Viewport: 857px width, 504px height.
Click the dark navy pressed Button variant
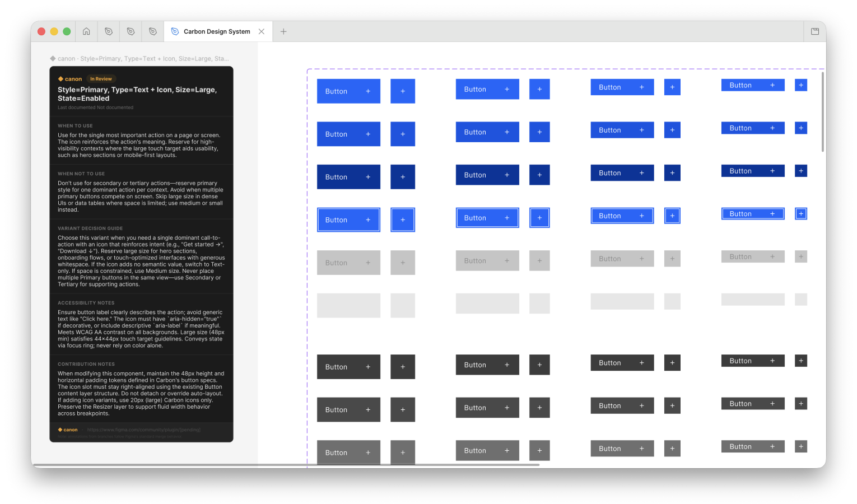coord(348,176)
